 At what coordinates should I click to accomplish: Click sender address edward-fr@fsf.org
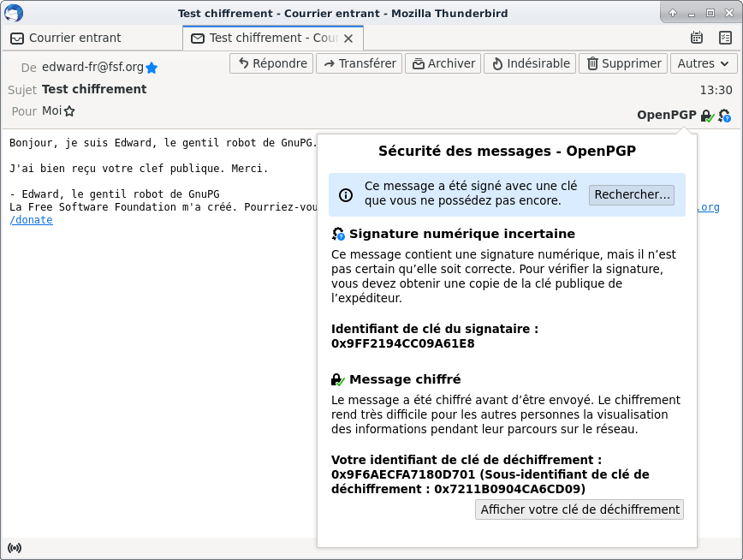click(x=92, y=67)
